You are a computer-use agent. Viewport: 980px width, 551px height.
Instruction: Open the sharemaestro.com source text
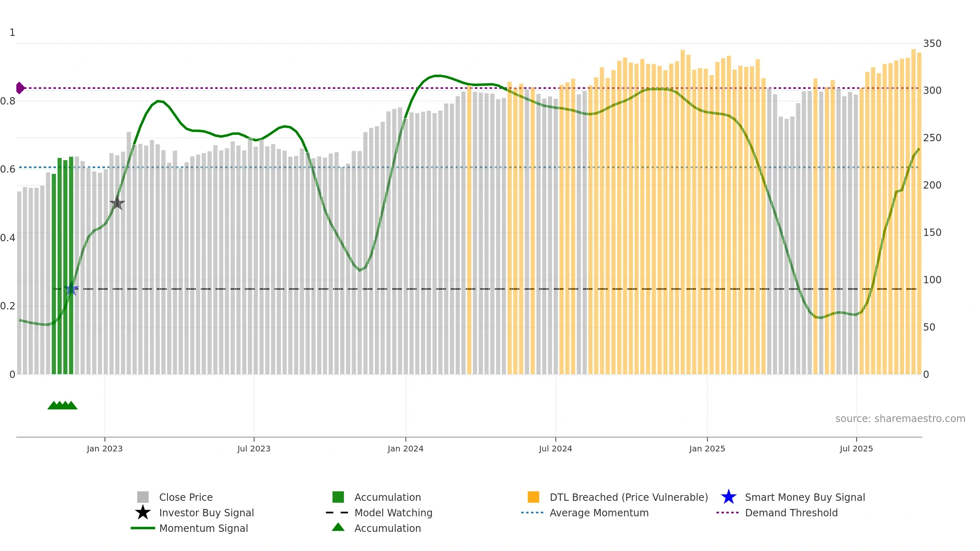coord(900,419)
